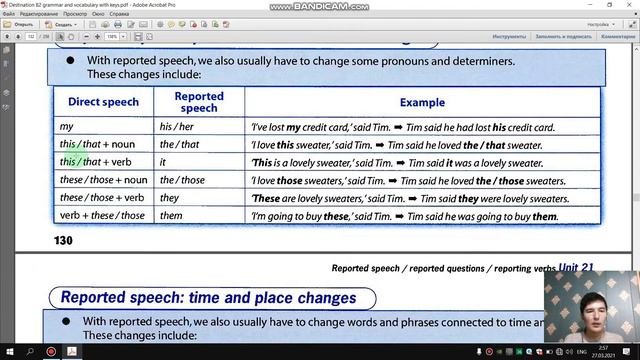
Task: Toggle fit one full page icon
Action: click(149, 37)
